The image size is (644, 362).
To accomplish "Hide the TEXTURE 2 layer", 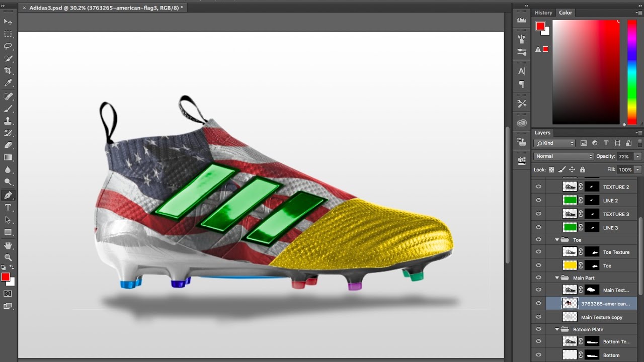I will point(538,187).
